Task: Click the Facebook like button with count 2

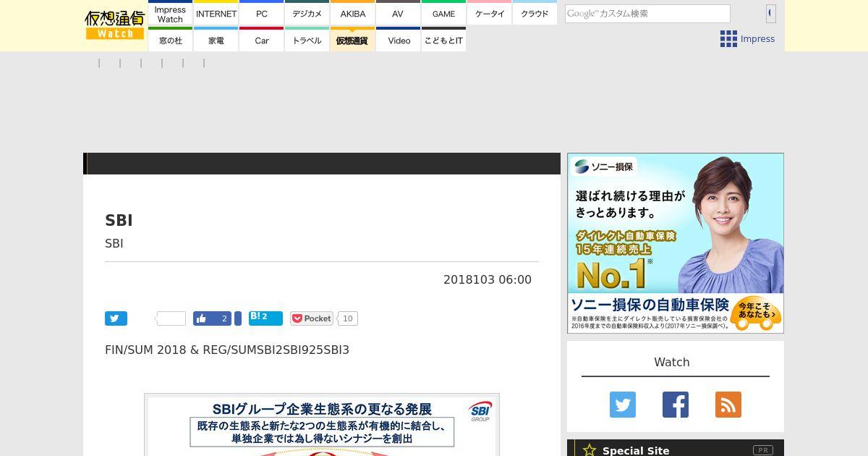Action: (x=212, y=318)
